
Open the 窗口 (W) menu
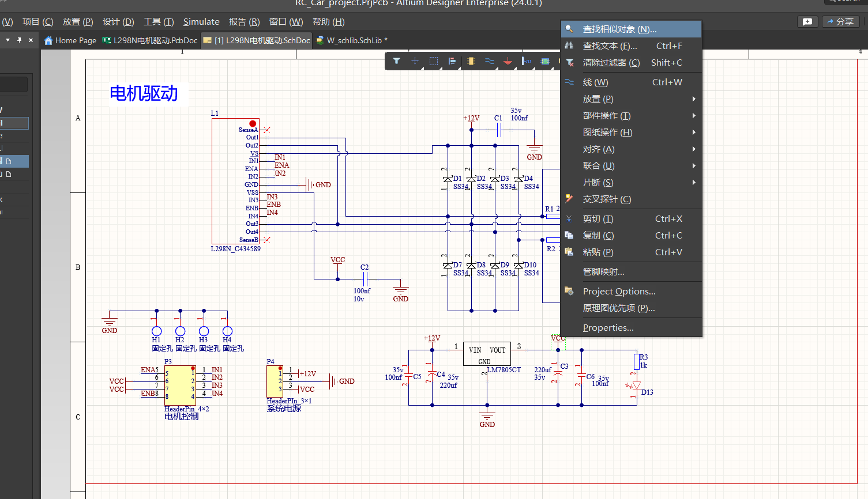coord(286,21)
